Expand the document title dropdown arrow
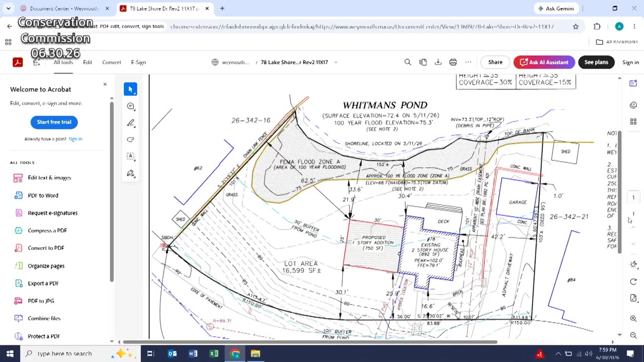Image resolution: width=644 pixels, height=362 pixels. pyautogui.click(x=336, y=62)
